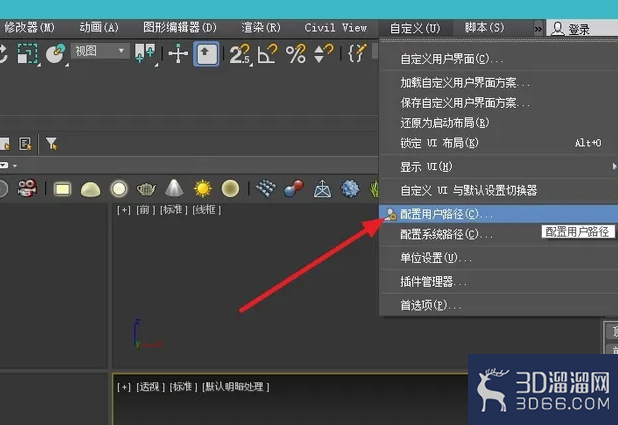This screenshot has height=425, width=618.
Task: Toggle the 2.5 snaps icon
Action: pos(240,54)
